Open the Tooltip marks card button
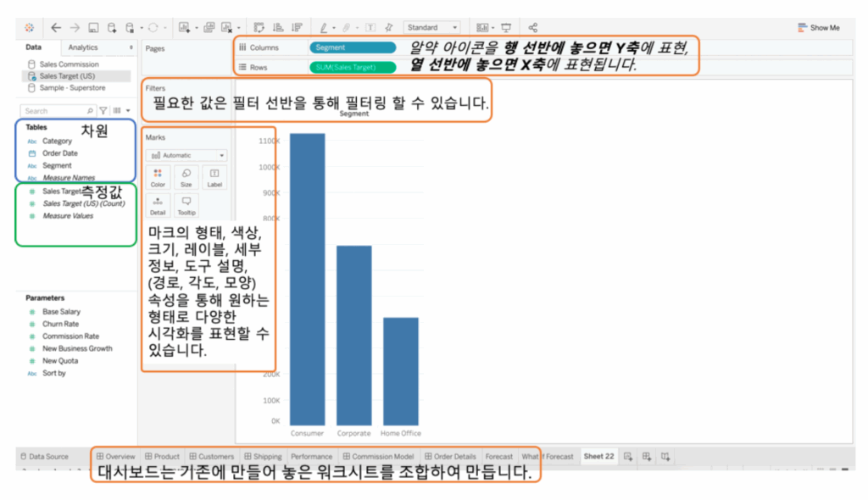868x500 pixels. 186,206
